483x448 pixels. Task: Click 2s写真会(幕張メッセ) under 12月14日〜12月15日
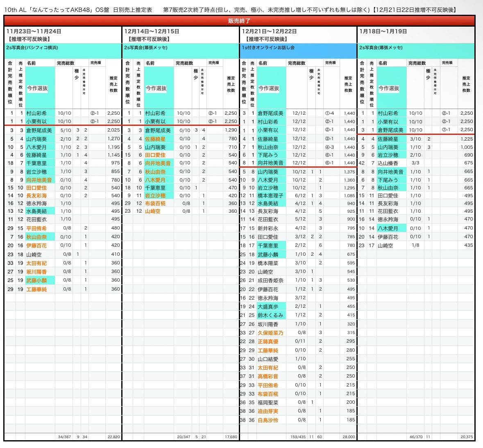(x=146, y=48)
